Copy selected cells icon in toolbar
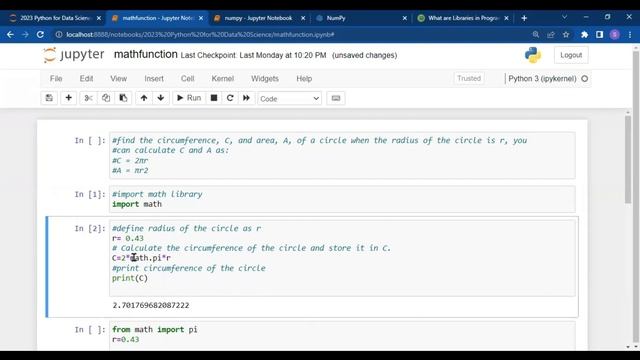The width and height of the screenshot is (640, 360). [106, 98]
